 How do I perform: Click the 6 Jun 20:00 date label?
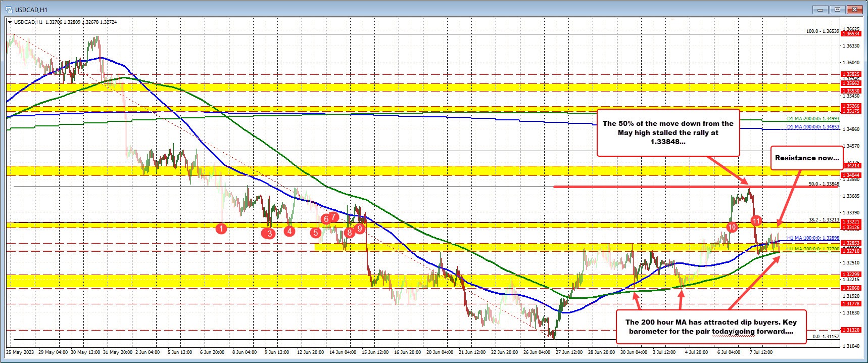(x=212, y=352)
